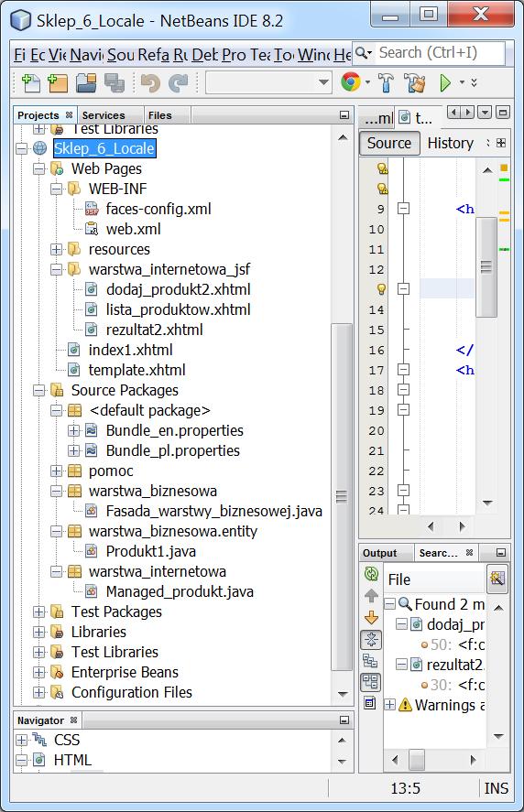
Task: Show the editor tab list dropdown button
Action: coord(485,113)
